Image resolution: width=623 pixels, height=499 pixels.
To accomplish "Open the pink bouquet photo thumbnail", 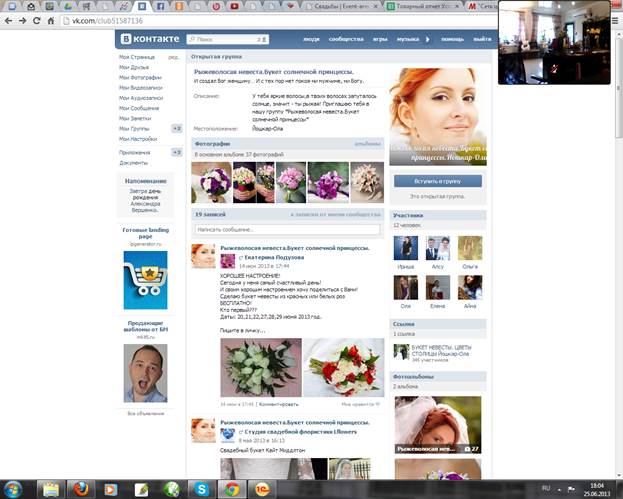I will coord(291,182).
